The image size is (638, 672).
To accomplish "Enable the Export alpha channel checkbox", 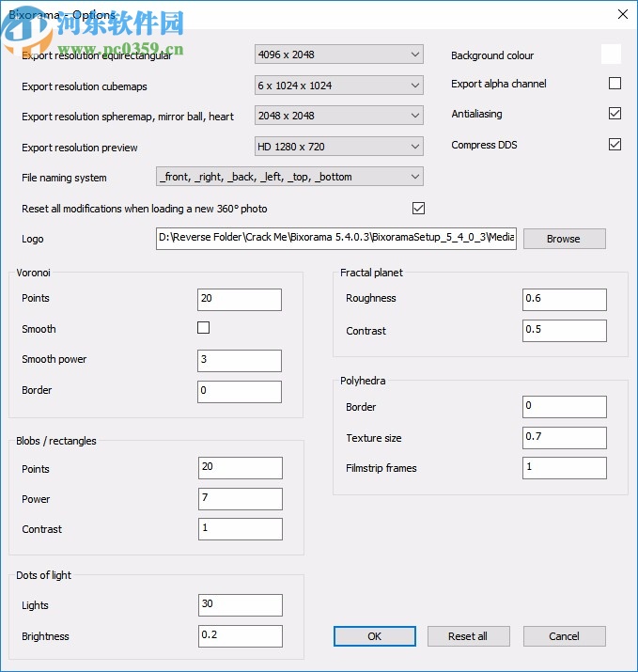I will pos(615,84).
